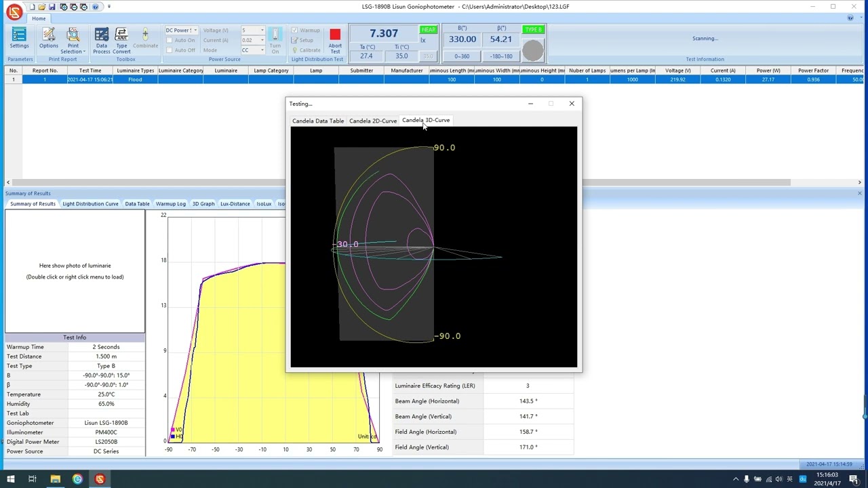
Task: Open Task View on the taskbar
Action: pyautogui.click(x=32, y=479)
